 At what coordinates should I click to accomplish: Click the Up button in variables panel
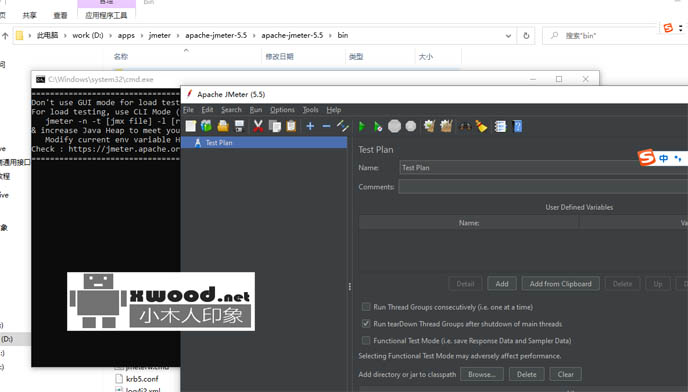click(x=657, y=284)
